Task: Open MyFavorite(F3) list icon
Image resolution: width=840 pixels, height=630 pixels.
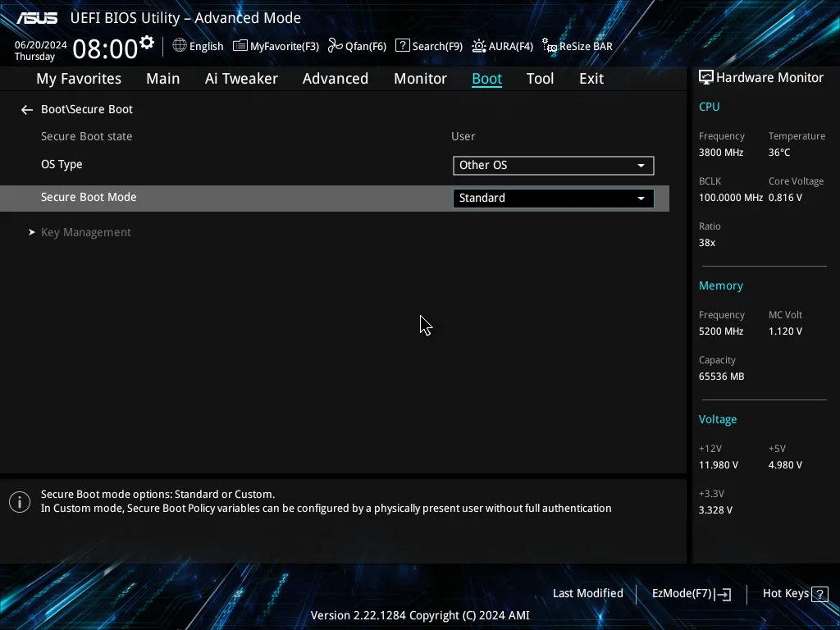Action: point(240,46)
